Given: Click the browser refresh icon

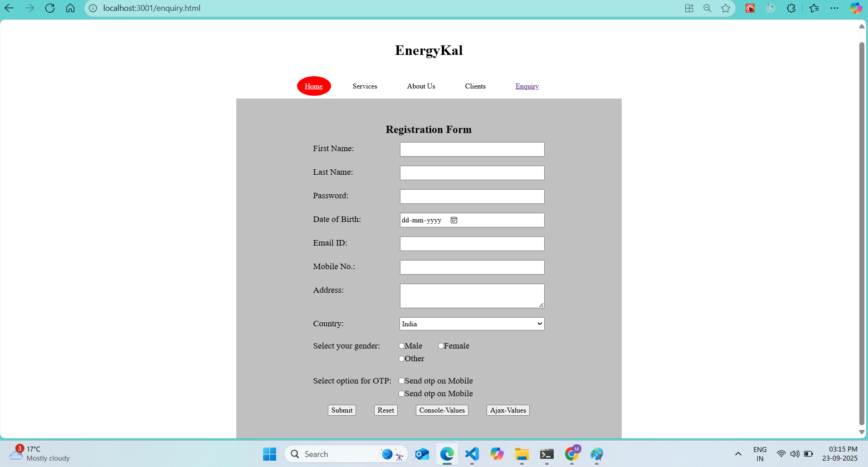Looking at the screenshot, I should tap(50, 8).
